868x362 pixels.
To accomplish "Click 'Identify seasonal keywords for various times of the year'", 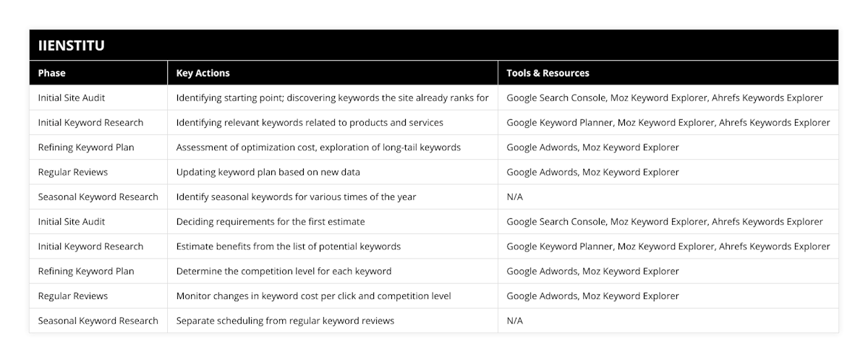I will tap(296, 197).
